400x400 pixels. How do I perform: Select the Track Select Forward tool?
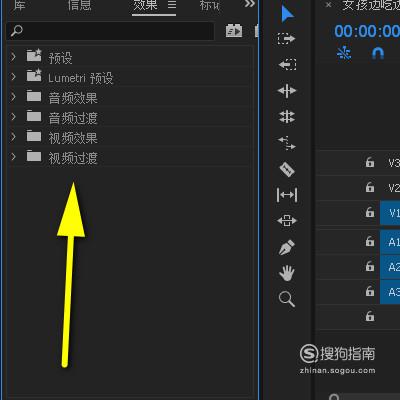point(287,39)
